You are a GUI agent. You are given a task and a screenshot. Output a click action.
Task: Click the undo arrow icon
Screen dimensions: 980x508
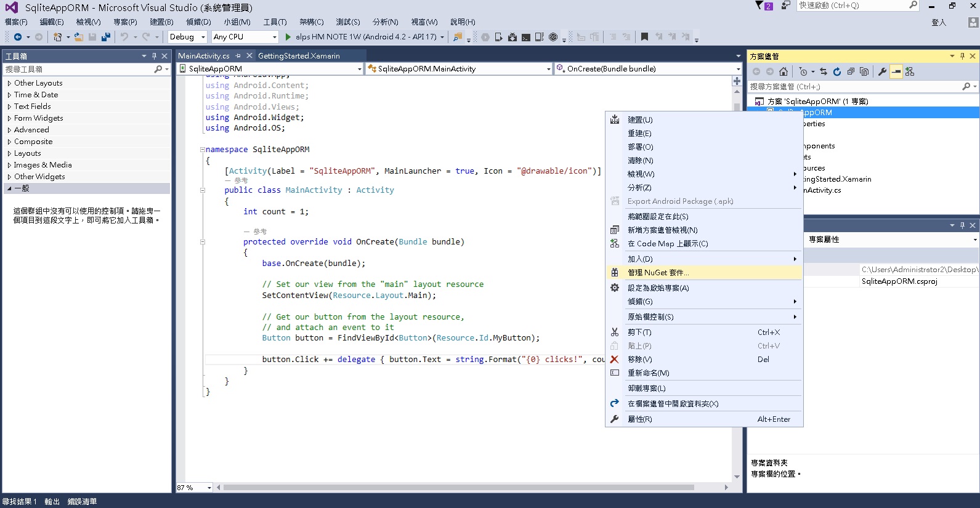(x=124, y=37)
